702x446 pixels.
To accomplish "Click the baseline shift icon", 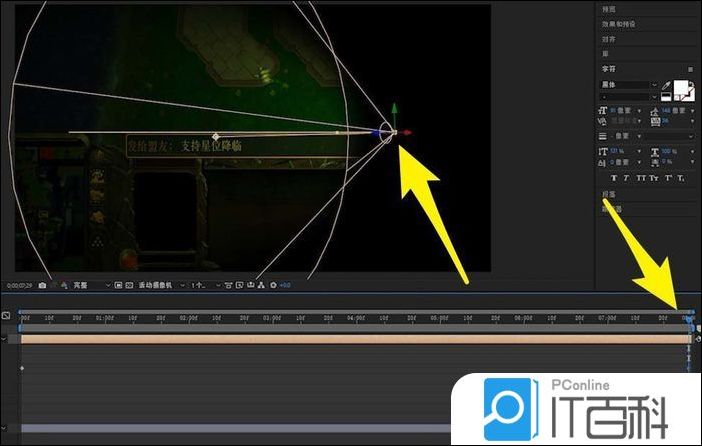I will [602, 163].
